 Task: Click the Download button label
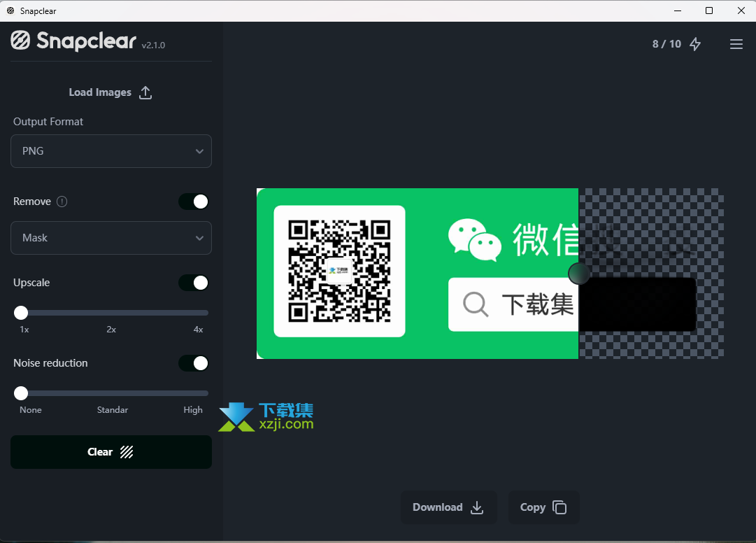click(x=437, y=507)
